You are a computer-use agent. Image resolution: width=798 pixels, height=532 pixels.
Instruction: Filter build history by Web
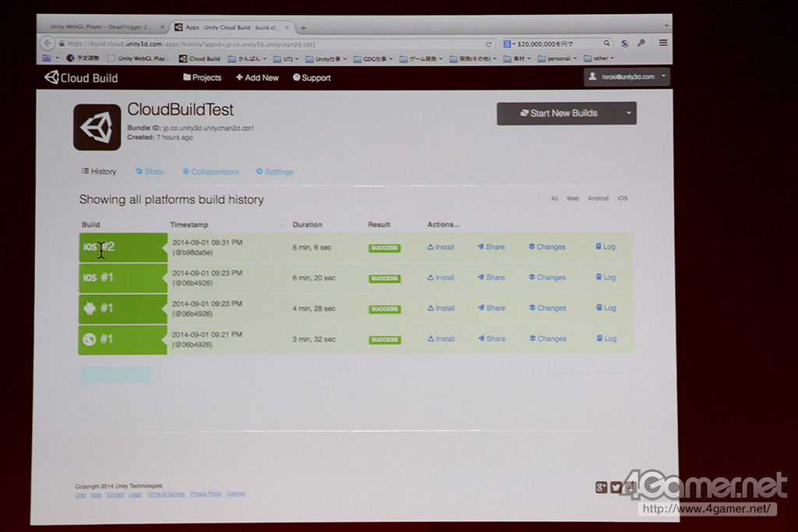point(573,199)
